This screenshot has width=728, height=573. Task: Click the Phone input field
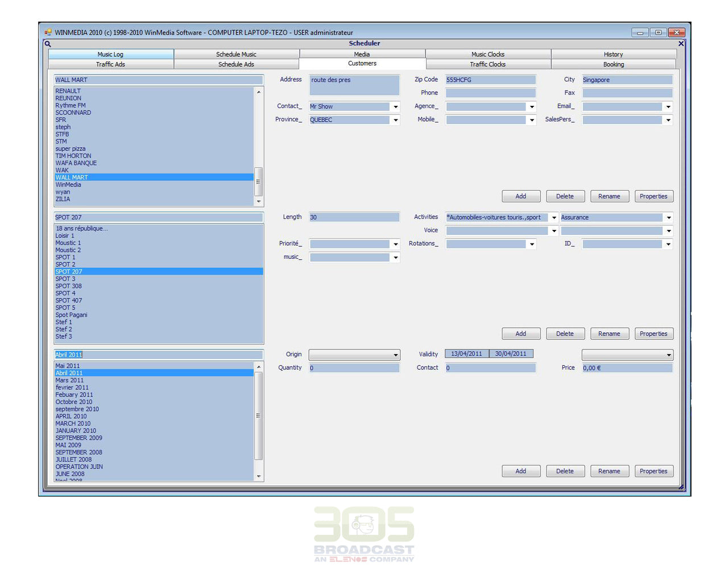pos(490,93)
